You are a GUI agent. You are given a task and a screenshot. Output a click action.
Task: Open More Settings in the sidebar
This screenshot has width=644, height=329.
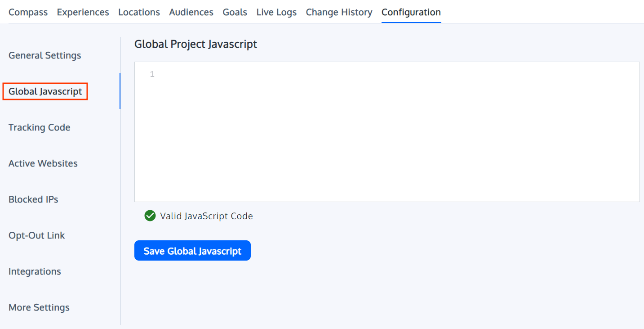39,307
